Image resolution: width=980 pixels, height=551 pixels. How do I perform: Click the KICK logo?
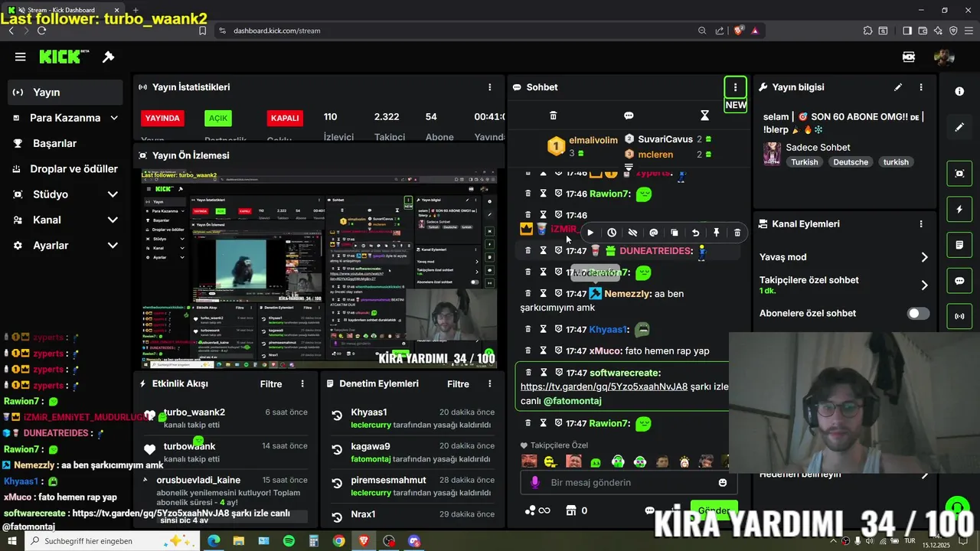[64, 57]
